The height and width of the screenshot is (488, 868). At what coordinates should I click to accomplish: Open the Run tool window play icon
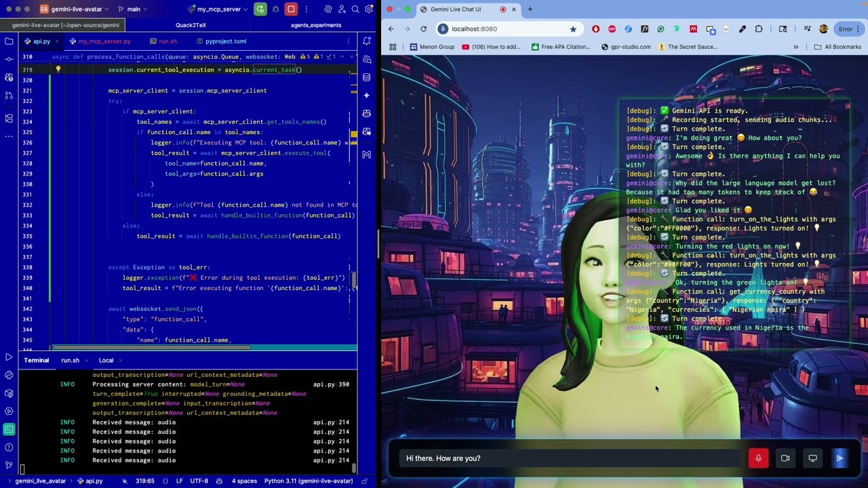click(9, 357)
